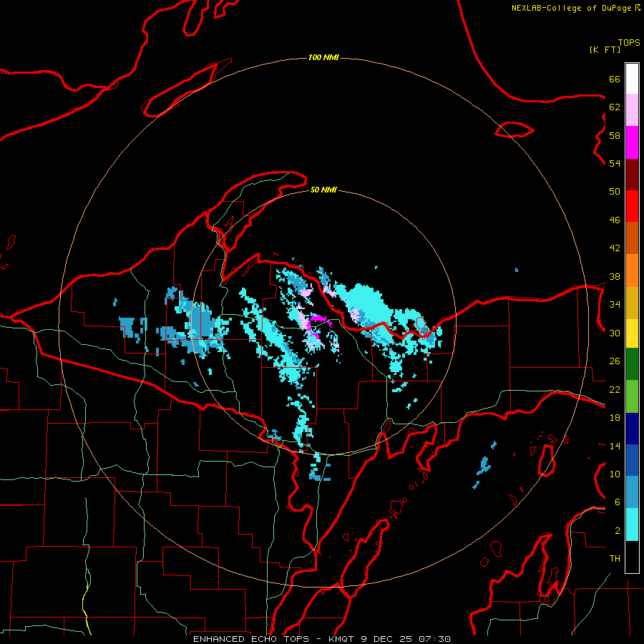Click the 50 NMI range ring label
Viewport: 644px width, 644px height.
pyautogui.click(x=323, y=190)
